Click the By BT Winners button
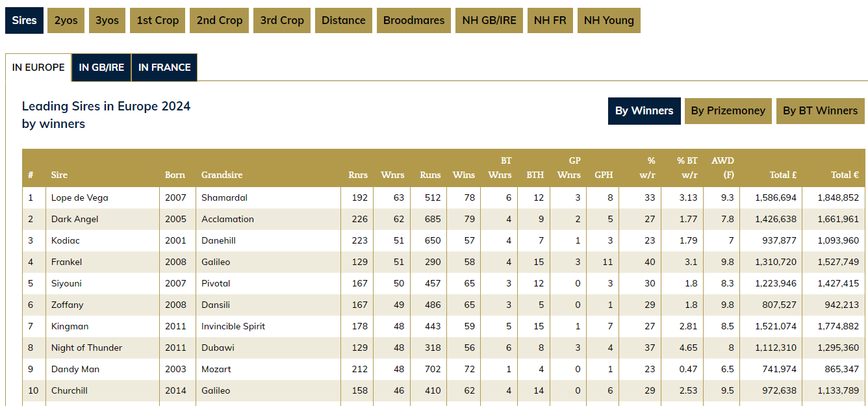 coord(820,111)
